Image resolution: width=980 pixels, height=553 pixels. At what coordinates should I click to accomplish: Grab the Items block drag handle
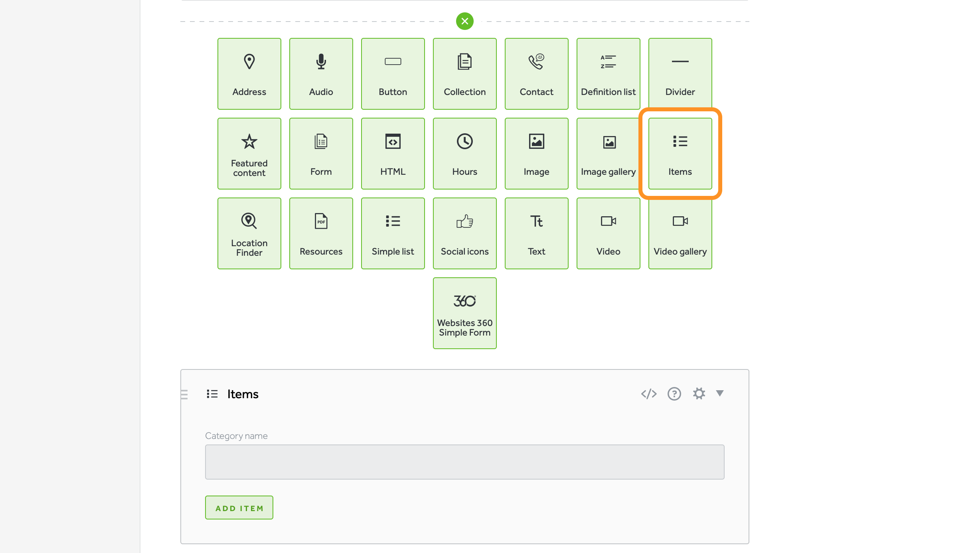184,394
